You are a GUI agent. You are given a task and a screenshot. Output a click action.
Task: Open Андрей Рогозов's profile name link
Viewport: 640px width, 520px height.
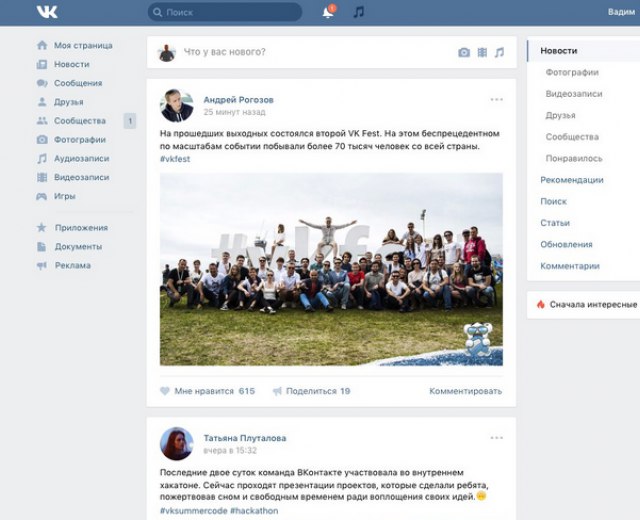click(x=238, y=100)
